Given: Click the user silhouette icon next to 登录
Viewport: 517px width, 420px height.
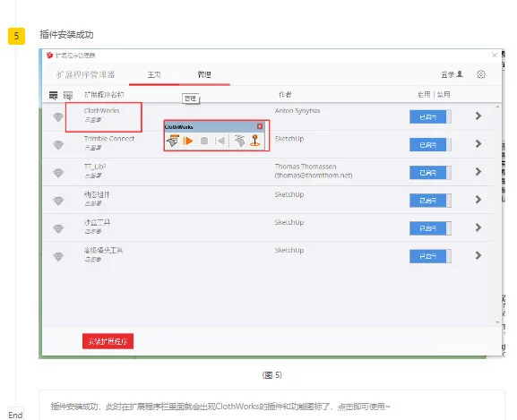Looking at the screenshot, I should (460, 74).
